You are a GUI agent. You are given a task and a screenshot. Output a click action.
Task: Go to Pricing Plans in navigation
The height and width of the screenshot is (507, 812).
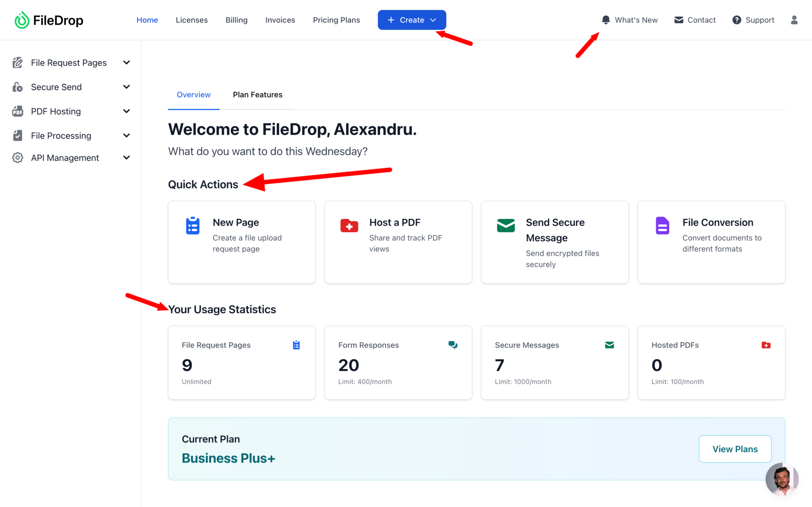pyautogui.click(x=336, y=20)
